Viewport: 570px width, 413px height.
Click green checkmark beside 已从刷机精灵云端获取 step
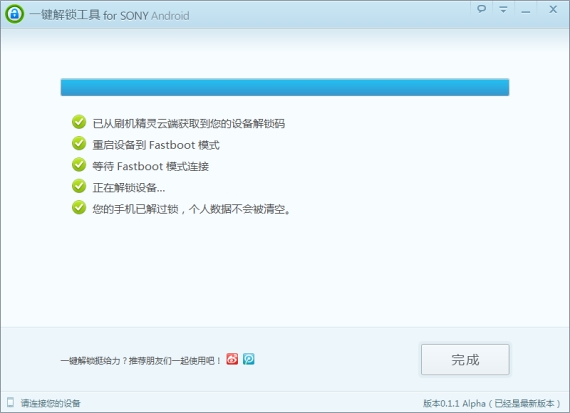click(79, 122)
